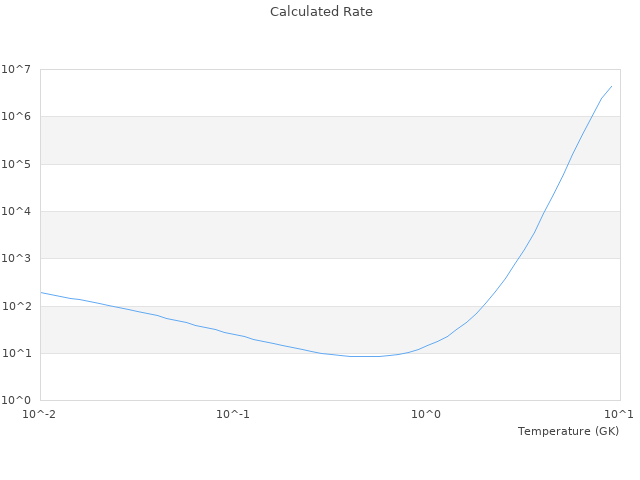Click the 10^3 y-axis tick label

coord(16,259)
